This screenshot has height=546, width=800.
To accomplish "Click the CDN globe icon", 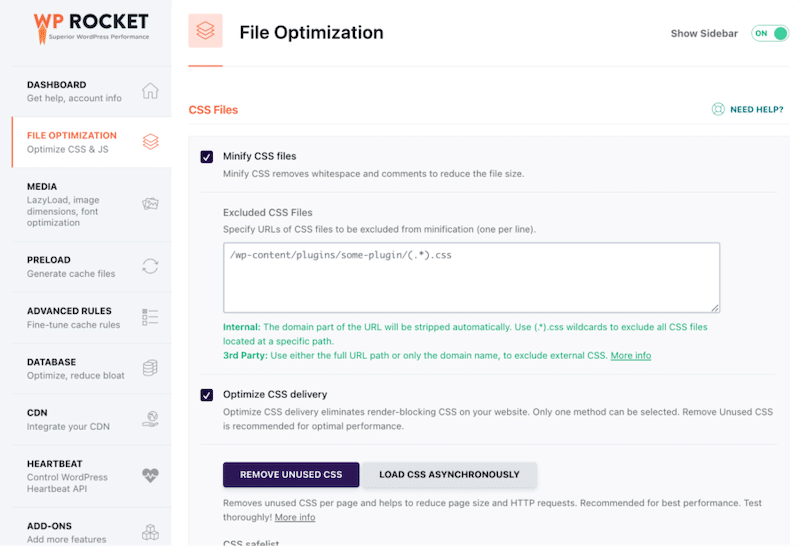I will 150,419.
